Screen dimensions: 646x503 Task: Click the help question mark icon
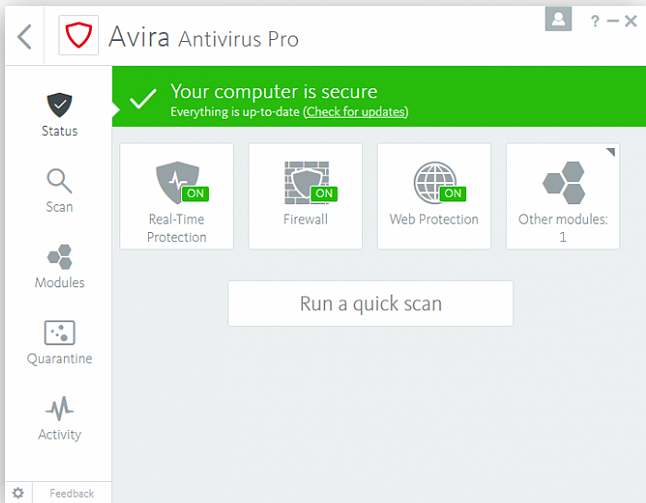[x=595, y=21]
